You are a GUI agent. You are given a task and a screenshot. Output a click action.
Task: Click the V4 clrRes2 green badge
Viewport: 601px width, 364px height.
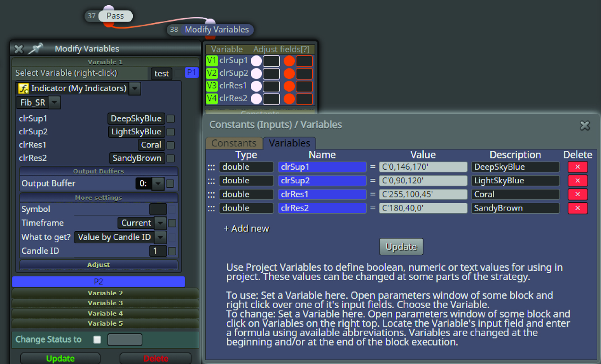212,99
